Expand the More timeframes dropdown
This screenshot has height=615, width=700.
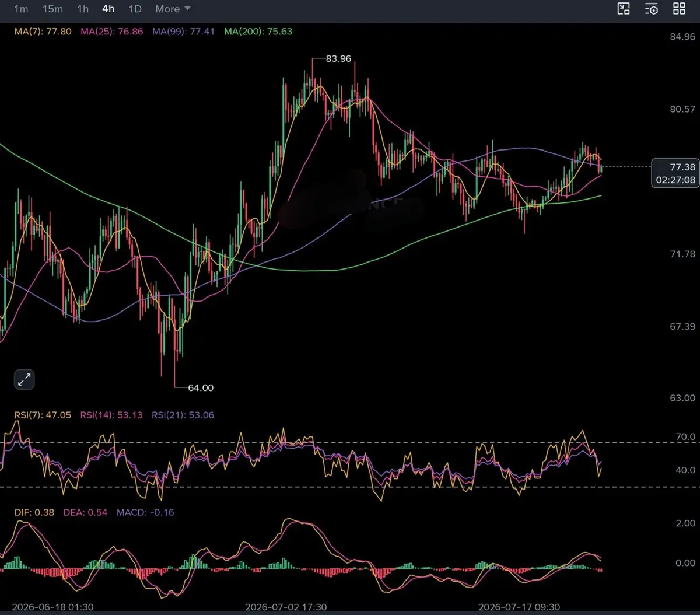[173, 9]
